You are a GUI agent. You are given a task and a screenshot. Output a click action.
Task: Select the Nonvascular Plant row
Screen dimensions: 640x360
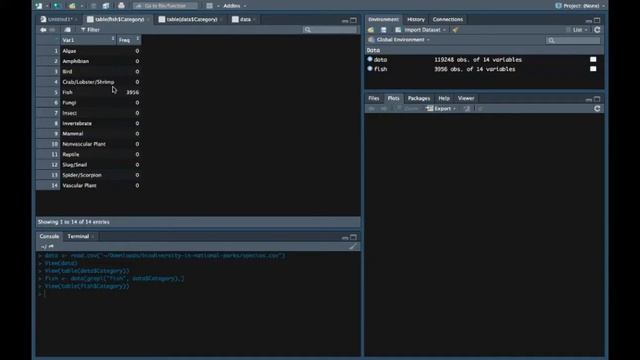(89, 144)
